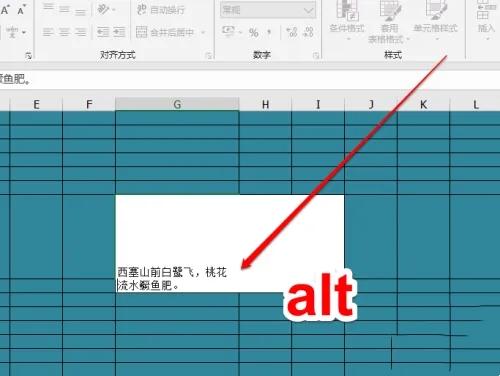Select column G header

point(177,104)
